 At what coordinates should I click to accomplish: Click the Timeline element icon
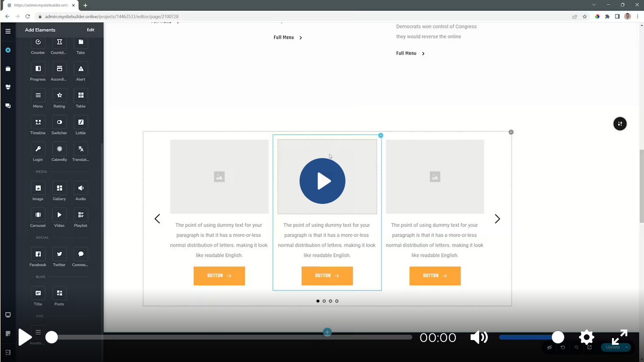38,123
